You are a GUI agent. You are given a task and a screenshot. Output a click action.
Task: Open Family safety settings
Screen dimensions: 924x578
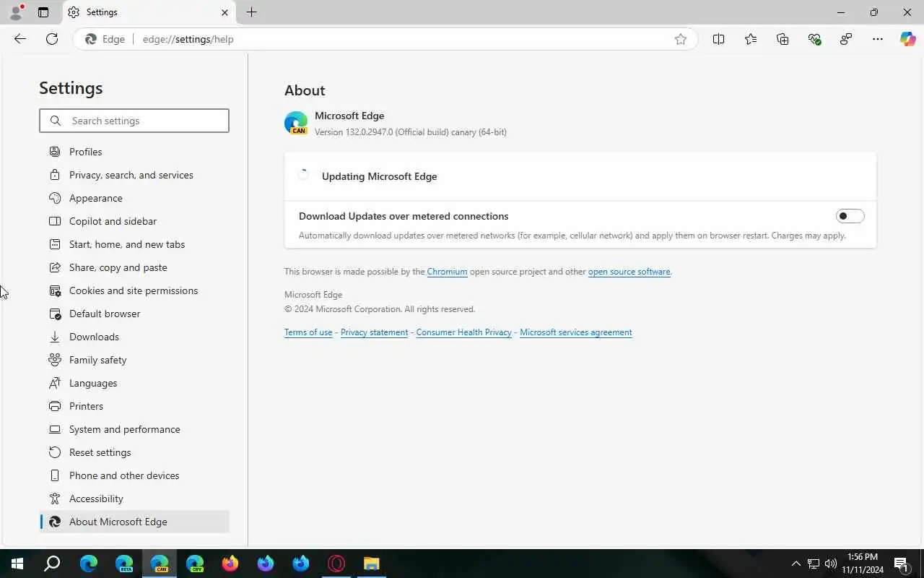pyautogui.click(x=134, y=360)
